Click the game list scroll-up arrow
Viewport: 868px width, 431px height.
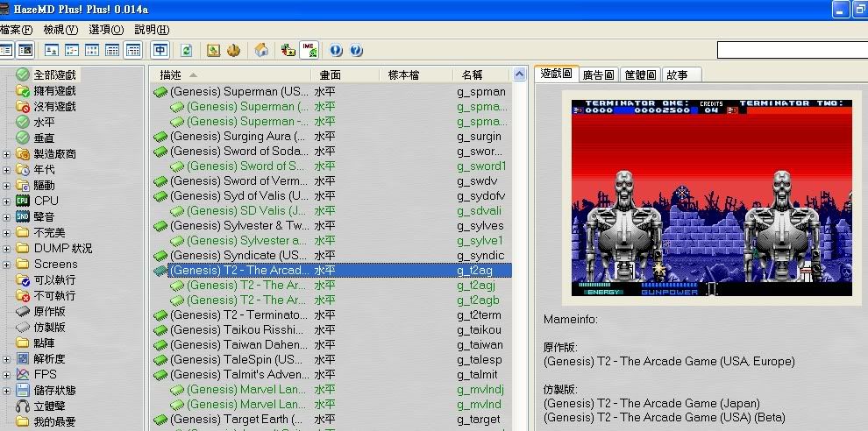(x=519, y=74)
